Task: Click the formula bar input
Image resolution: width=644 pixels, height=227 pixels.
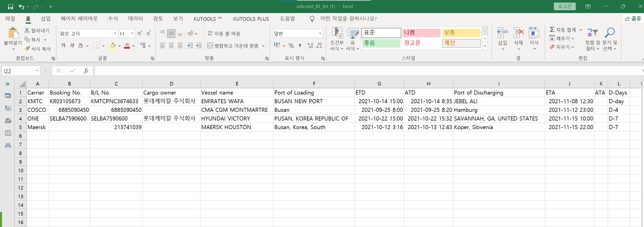Action: pos(368,71)
